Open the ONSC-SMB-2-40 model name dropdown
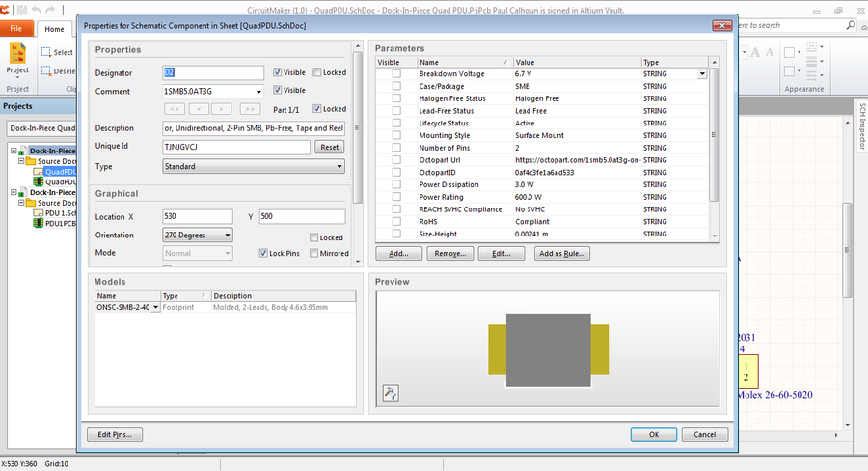 (x=155, y=307)
